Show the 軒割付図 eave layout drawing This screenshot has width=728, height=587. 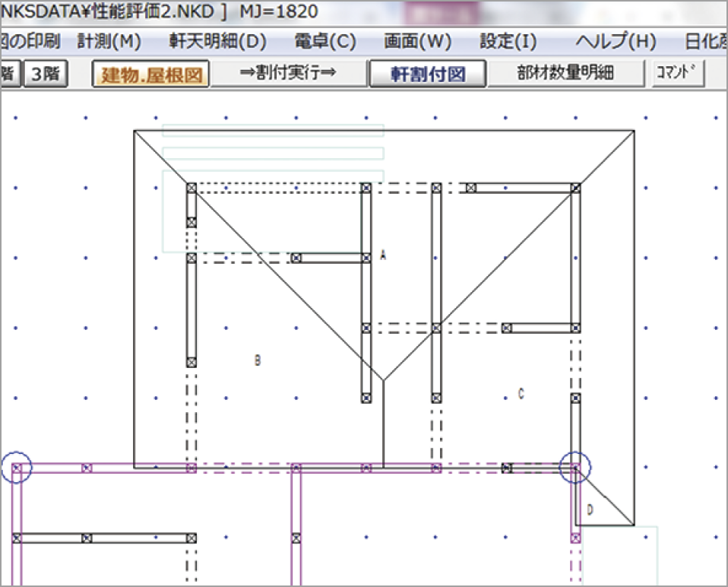point(428,74)
